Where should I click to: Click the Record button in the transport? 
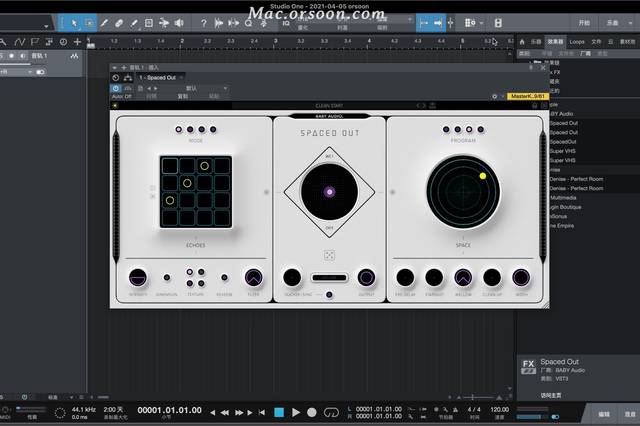(312, 413)
